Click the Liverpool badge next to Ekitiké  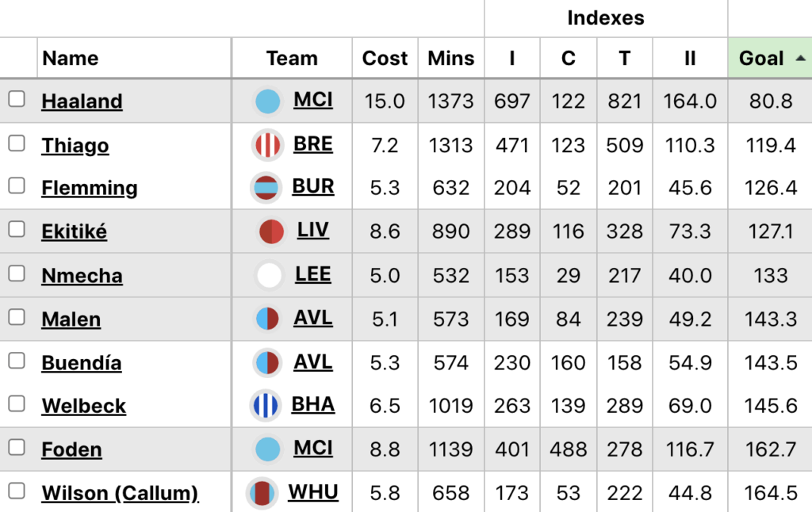[x=271, y=231]
